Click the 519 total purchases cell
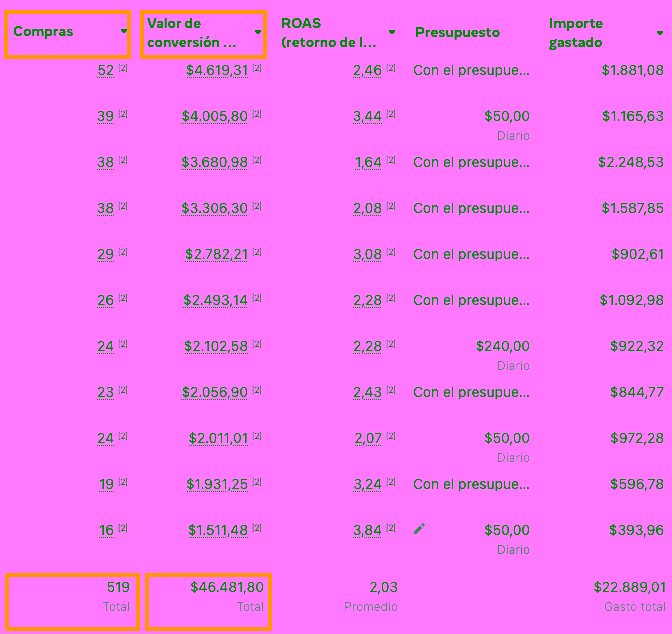 (118, 587)
